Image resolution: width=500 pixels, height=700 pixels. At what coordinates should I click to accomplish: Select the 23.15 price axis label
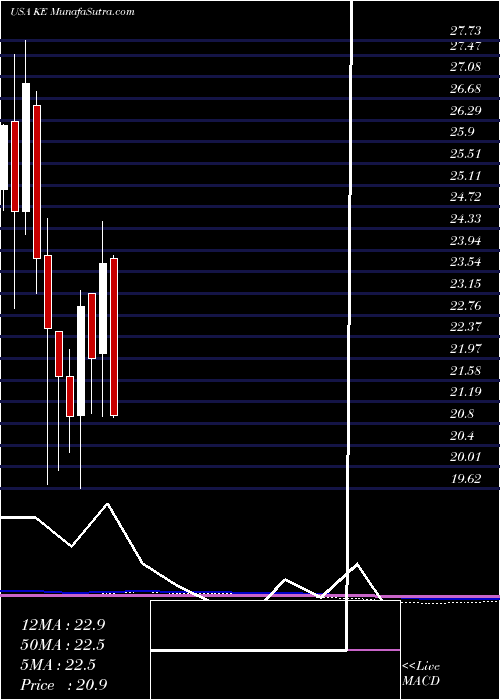point(466,284)
